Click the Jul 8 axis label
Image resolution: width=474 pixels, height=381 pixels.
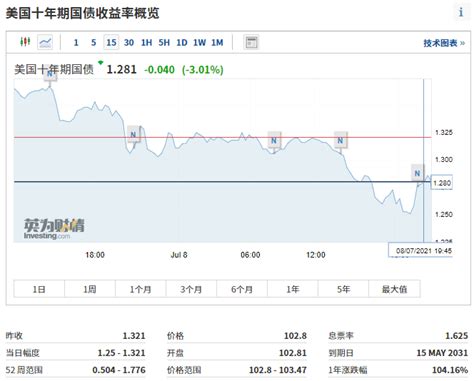pos(179,255)
